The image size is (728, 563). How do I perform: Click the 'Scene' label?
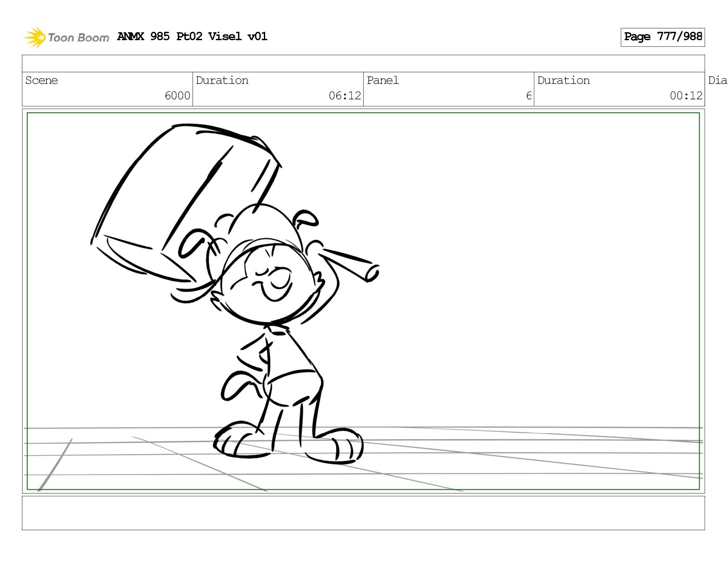click(41, 80)
